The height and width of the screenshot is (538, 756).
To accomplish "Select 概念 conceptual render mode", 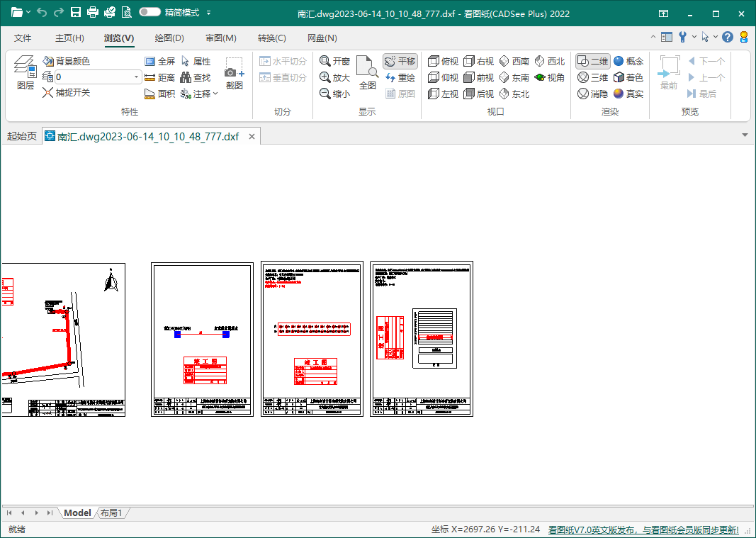I will [628, 61].
